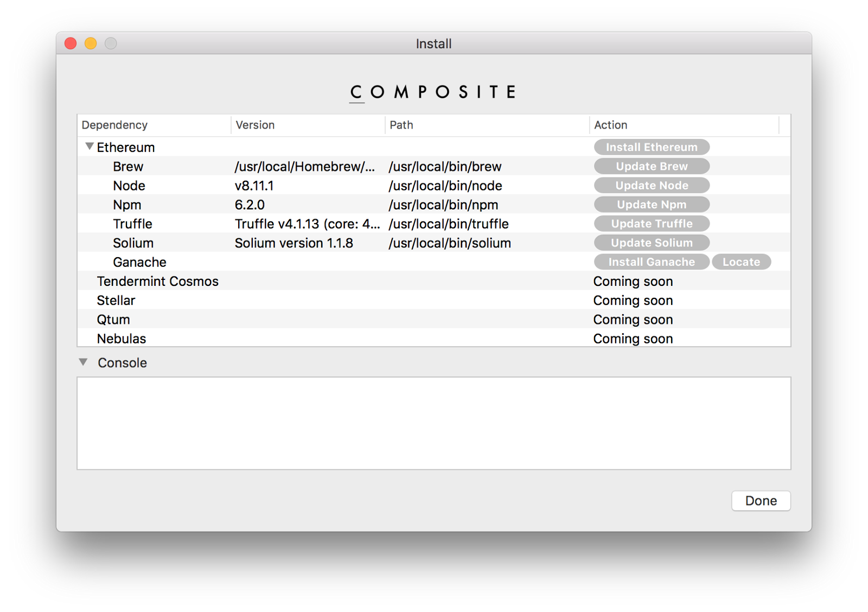Install Ganache dependency
868x612 pixels.
[x=652, y=262]
